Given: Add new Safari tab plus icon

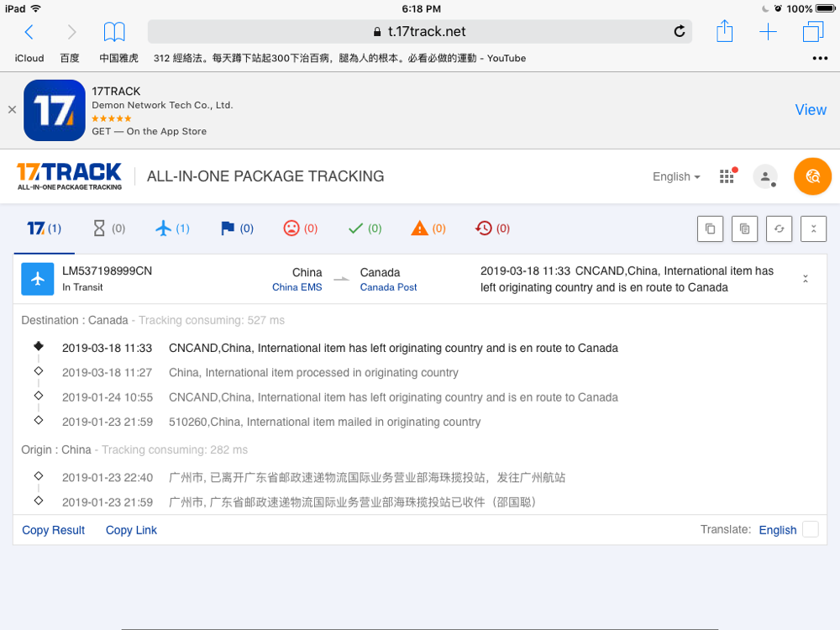Looking at the screenshot, I should pos(768,32).
